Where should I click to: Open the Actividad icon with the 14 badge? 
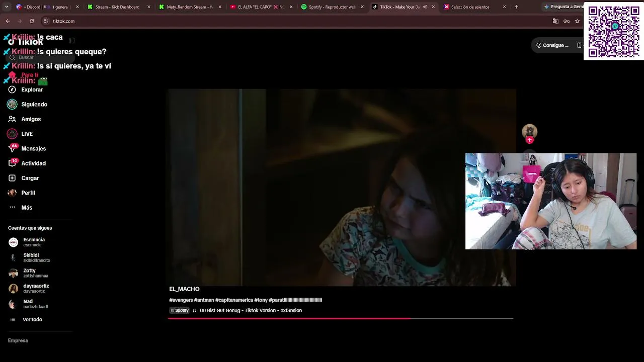click(12, 163)
